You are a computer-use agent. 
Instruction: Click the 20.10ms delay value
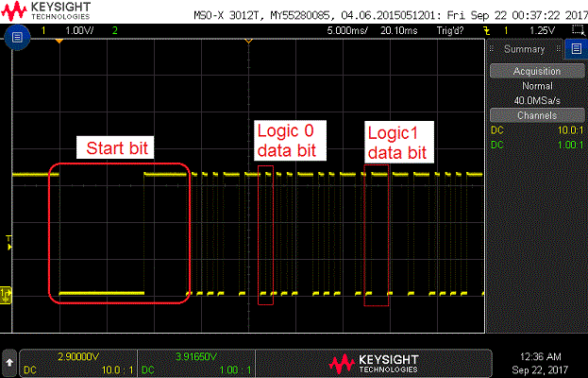click(398, 30)
